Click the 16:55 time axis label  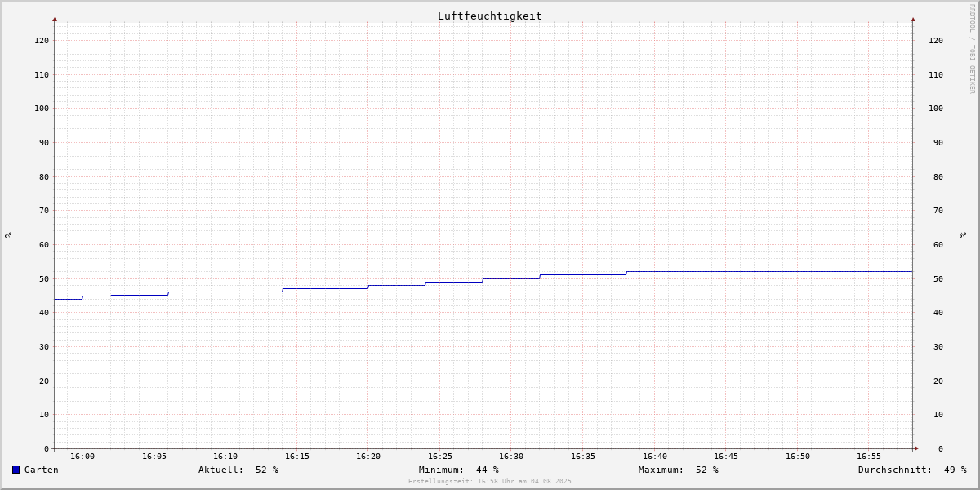coord(869,457)
